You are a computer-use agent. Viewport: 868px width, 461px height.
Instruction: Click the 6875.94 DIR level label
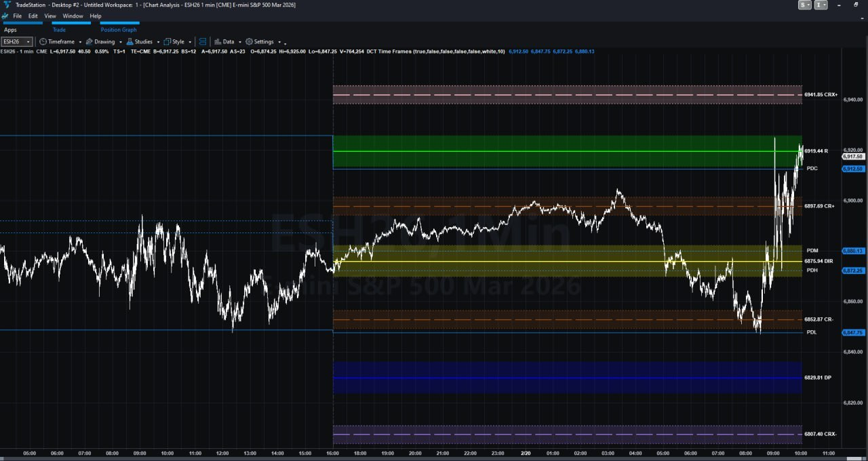[x=818, y=261]
